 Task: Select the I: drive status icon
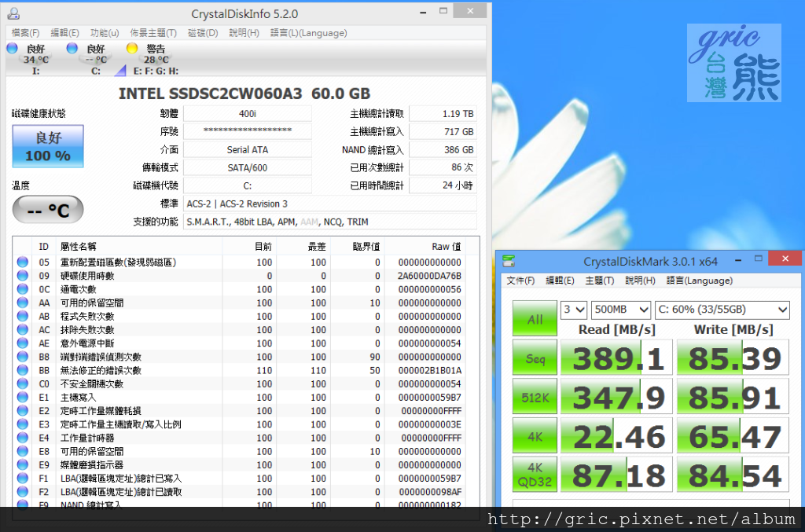[13, 48]
